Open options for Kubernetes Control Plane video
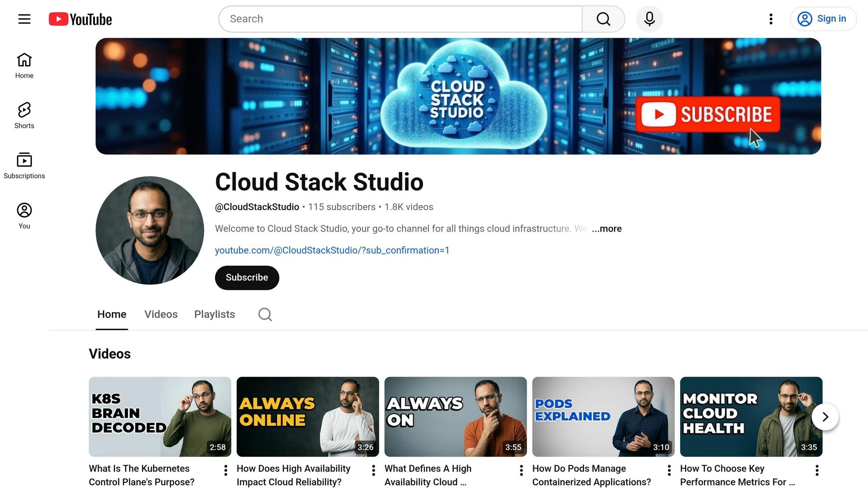This screenshot has width=868, height=488. [225, 470]
